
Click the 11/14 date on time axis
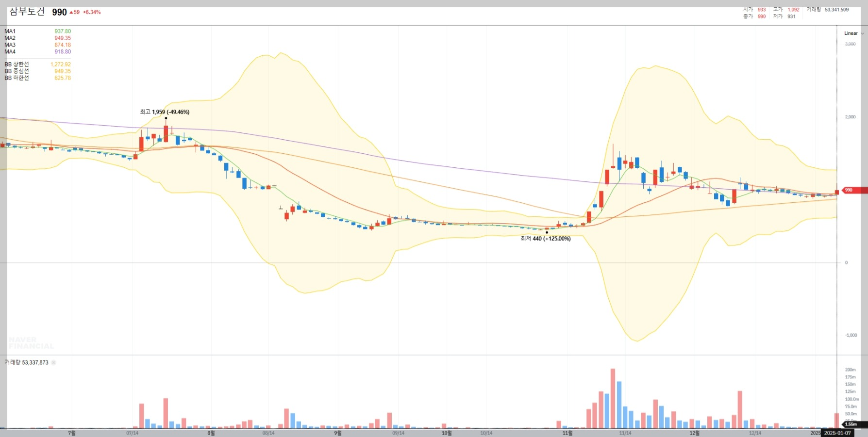tap(625, 433)
